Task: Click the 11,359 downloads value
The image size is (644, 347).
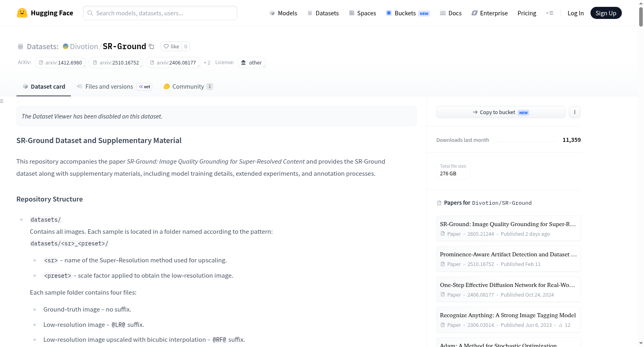Action: 572,140
